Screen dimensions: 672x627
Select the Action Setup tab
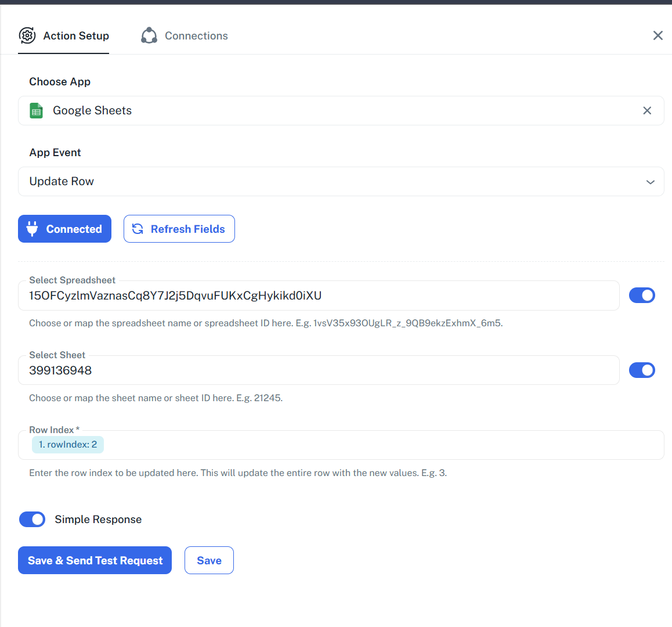tap(63, 35)
